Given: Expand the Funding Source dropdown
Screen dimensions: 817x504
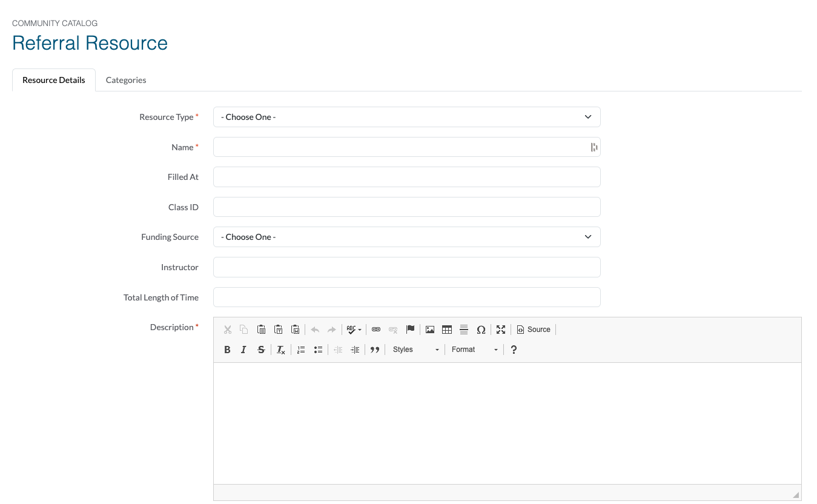Looking at the screenshot, I should tap(406, 237).
